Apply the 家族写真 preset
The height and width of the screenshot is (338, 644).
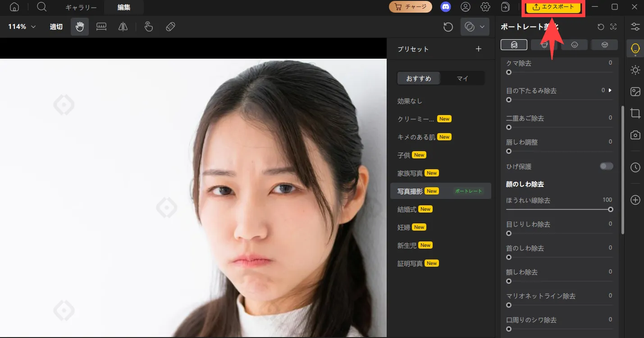pos(441,173)
